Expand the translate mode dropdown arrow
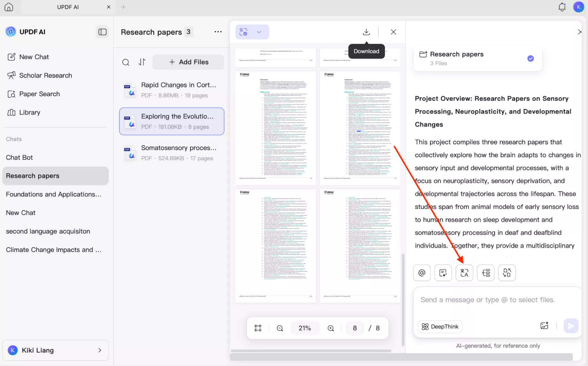This screenshot has height=366, width=588. 259,32
